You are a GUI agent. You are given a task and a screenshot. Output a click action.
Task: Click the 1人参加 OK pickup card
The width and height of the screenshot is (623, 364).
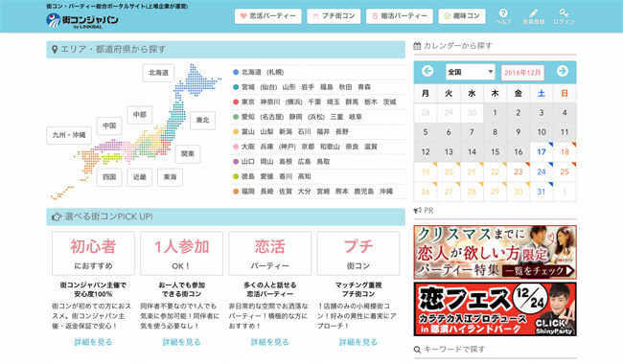click(181, 253)
